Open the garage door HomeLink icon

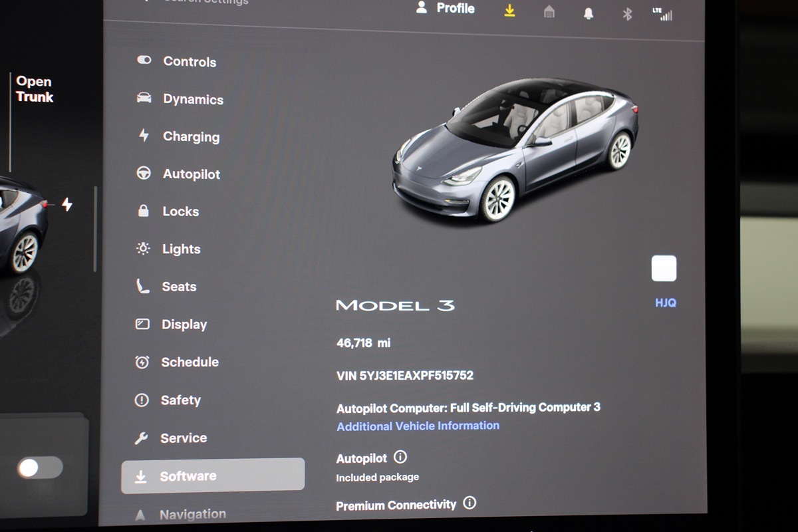549,12
